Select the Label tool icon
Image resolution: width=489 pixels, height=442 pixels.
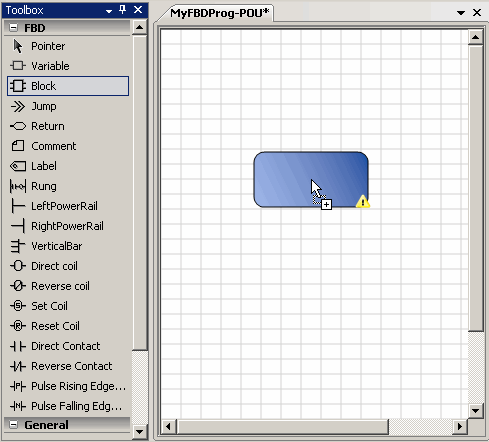point(18,166)
